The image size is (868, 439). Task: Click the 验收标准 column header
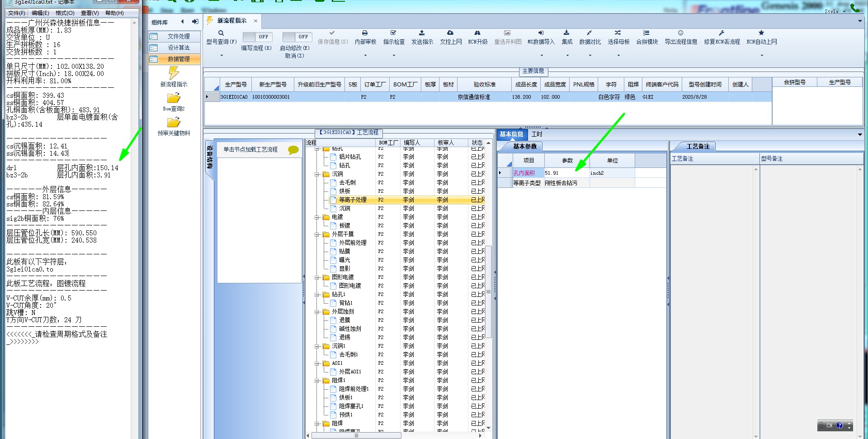pyautogui.click(x=484, y=85)
